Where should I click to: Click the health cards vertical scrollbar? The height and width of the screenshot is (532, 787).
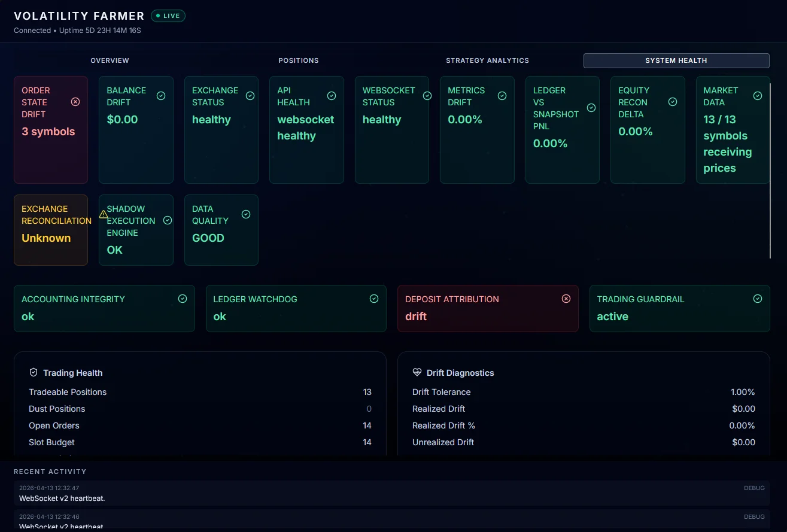click(x=770, y=171)
